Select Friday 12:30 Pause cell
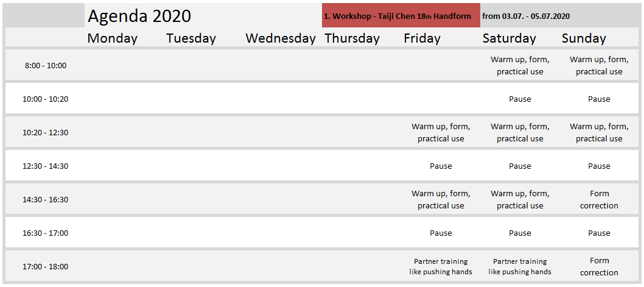This screenshot has height=287, width=644. [441, 166]
